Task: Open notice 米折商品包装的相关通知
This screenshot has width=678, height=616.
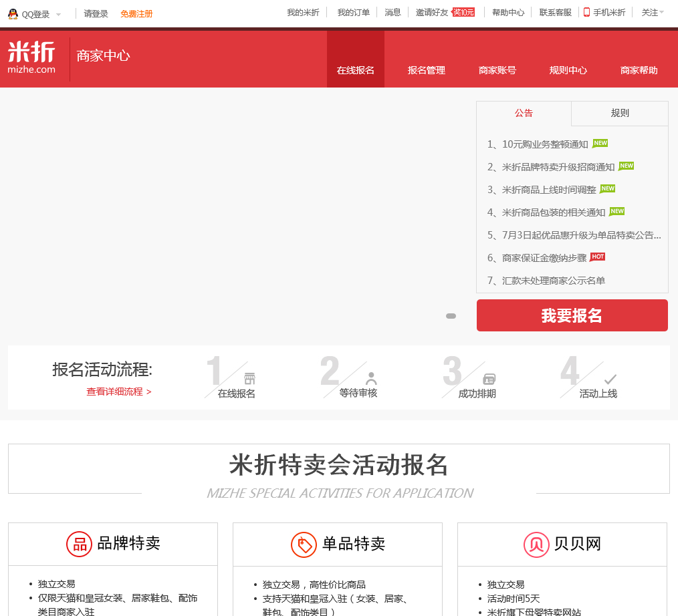Action: click(x=554, y=212)
